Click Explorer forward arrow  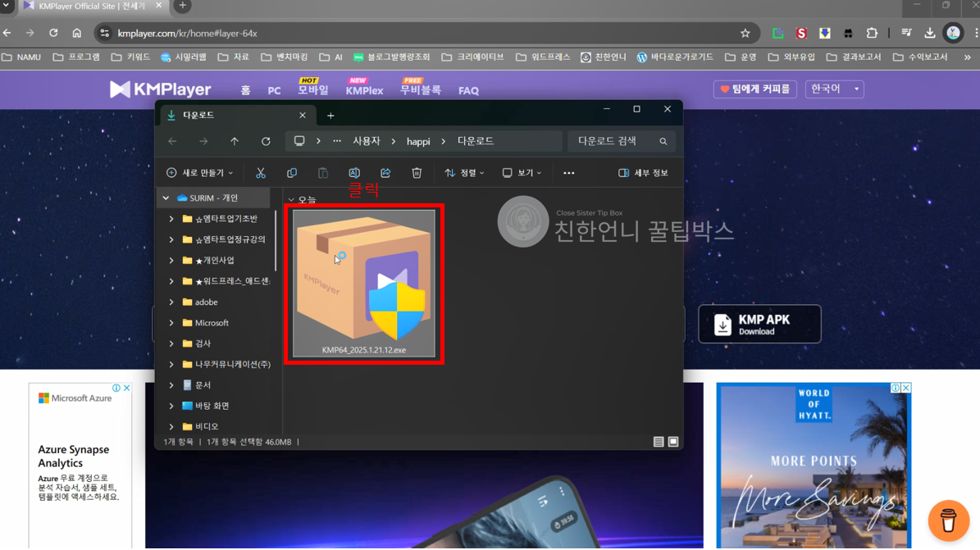pos(203,141)
